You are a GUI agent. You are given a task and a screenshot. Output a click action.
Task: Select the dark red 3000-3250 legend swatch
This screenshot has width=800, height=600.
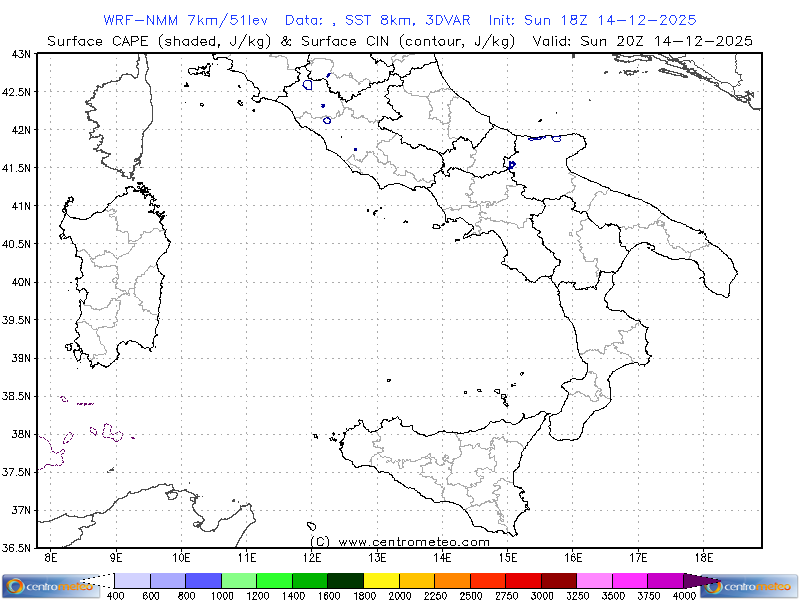559,581
